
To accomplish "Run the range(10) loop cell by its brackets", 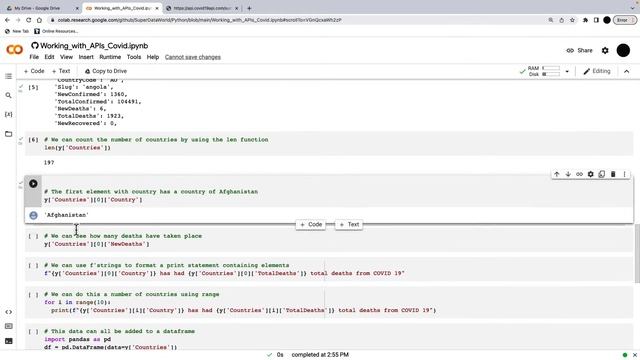I will [33, 294].
